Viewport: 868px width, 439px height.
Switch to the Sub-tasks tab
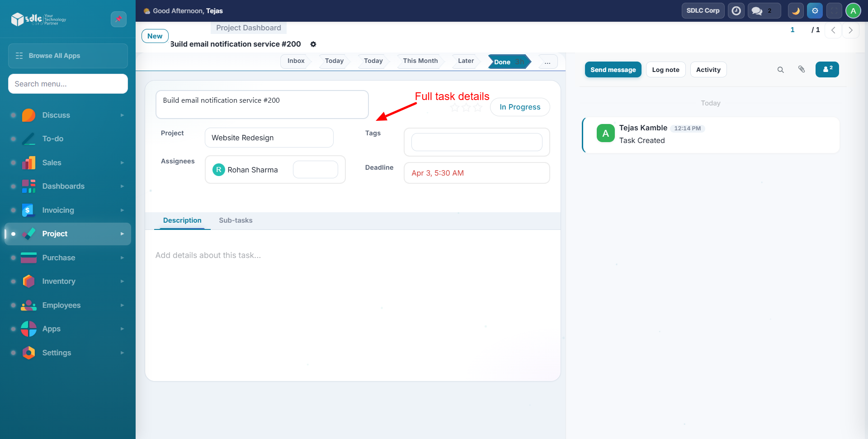click(236, 220)
